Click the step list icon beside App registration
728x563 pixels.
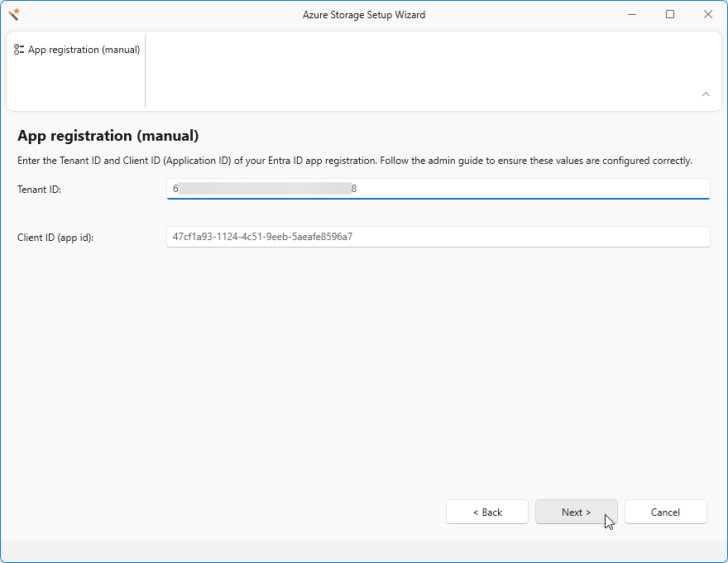click(x=19, y=50)
